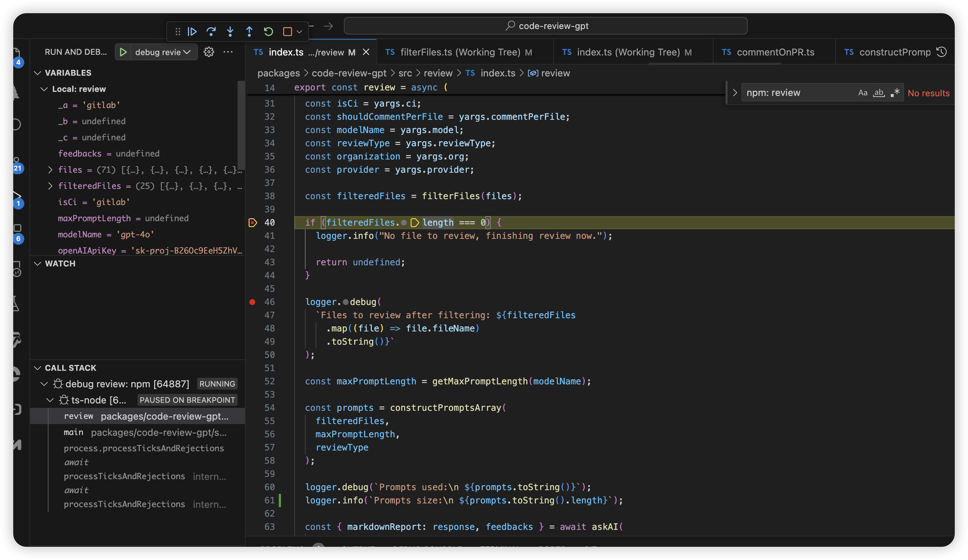Click the Step Into debug icon

click(x=230, y=32)
